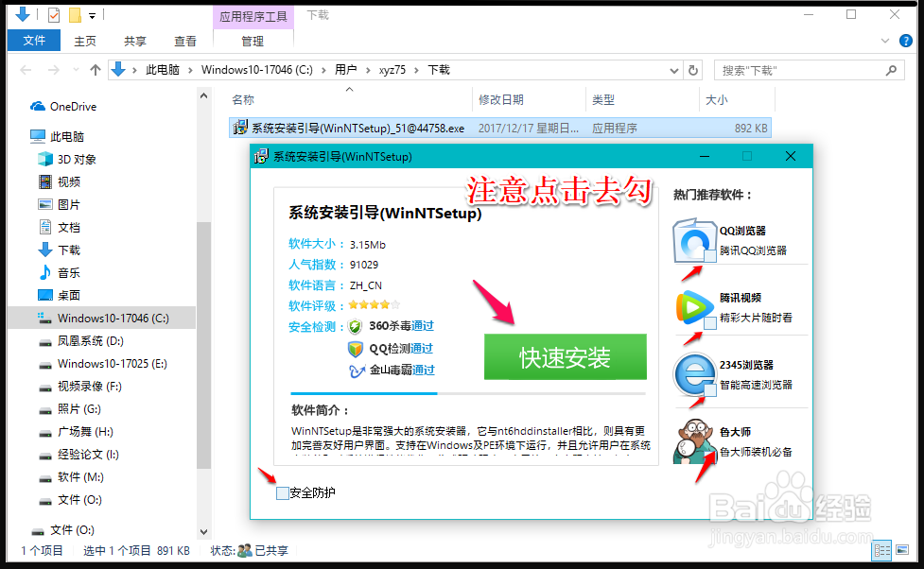Image resolution: width=924 pixels, height=569 pixels.
Task: Open the recent locations dropdown arrow
Action: 76,70
